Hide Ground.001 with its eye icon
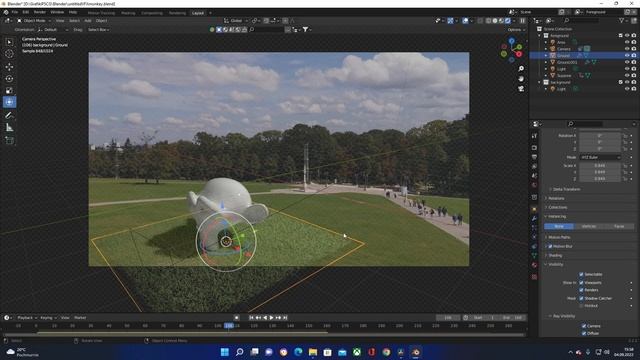The width and height of the screenshot is (640, 360). [627, 62]
